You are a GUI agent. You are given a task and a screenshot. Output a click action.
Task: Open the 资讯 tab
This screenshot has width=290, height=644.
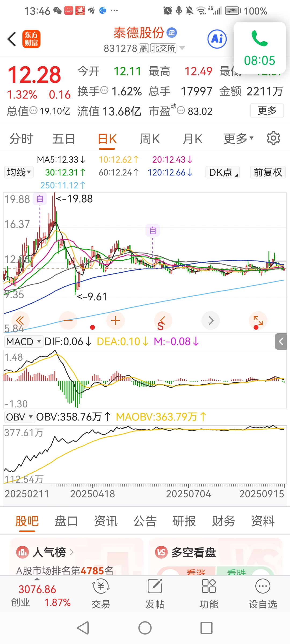[x=106, y=521]
